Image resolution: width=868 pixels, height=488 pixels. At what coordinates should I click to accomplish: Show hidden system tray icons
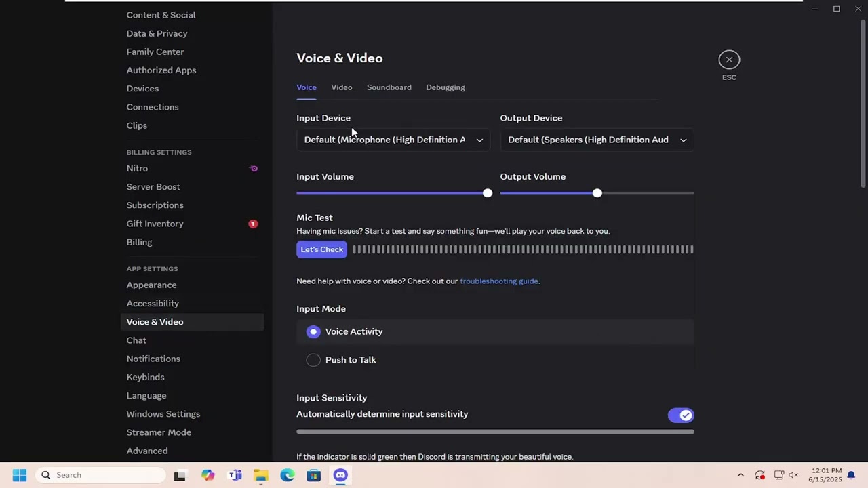(741, 475)
